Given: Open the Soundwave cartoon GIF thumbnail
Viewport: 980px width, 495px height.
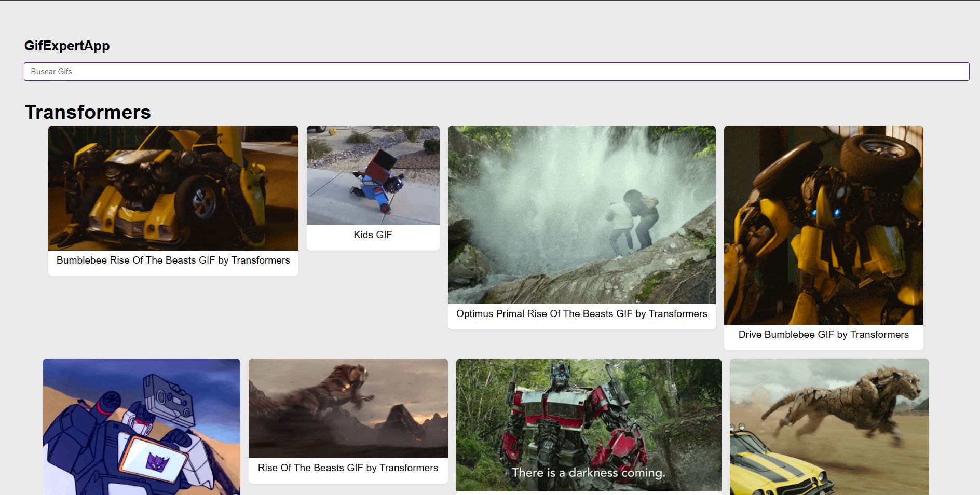Looking at the screenshot, I should coord(141,425).
